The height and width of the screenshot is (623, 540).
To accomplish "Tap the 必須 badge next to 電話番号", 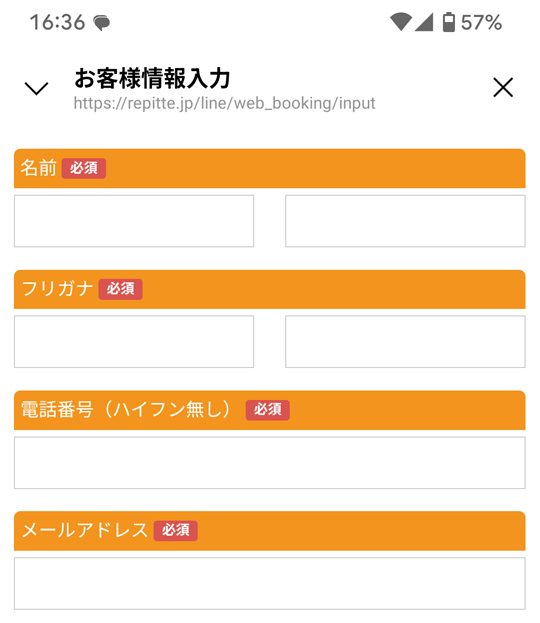I will (x=268, y=410).
